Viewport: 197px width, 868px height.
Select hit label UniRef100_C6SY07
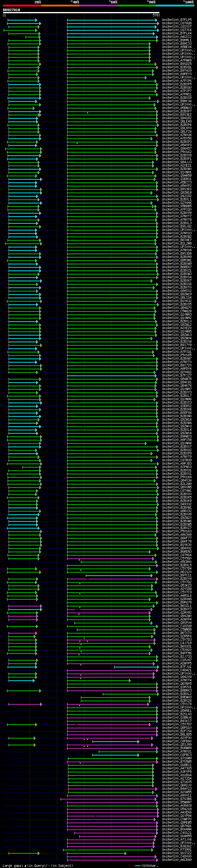[177, 26]
